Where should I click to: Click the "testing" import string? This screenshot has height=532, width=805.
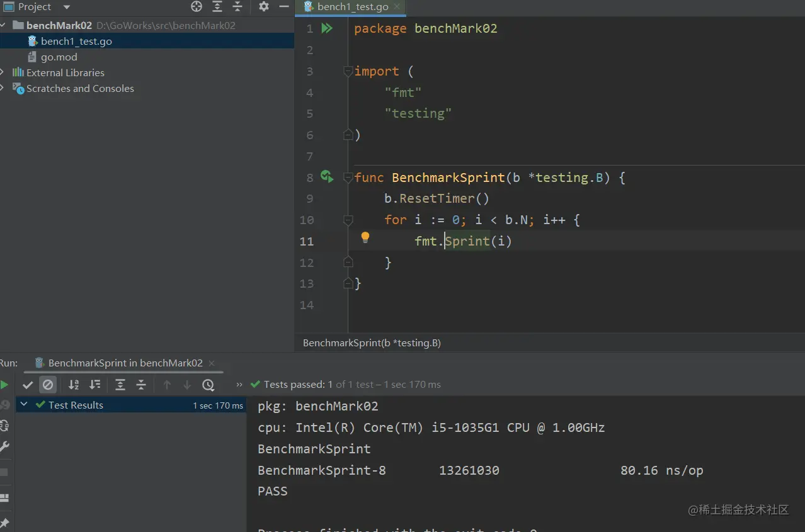point(418,113)
